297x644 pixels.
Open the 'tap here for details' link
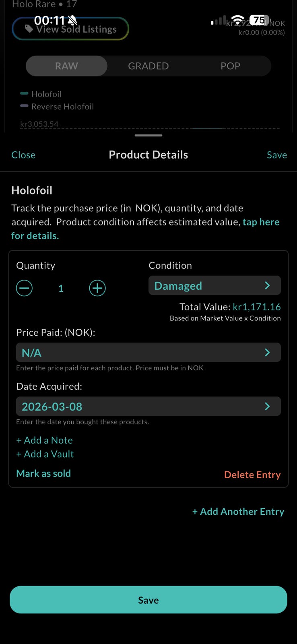click(x=261, y=222)
